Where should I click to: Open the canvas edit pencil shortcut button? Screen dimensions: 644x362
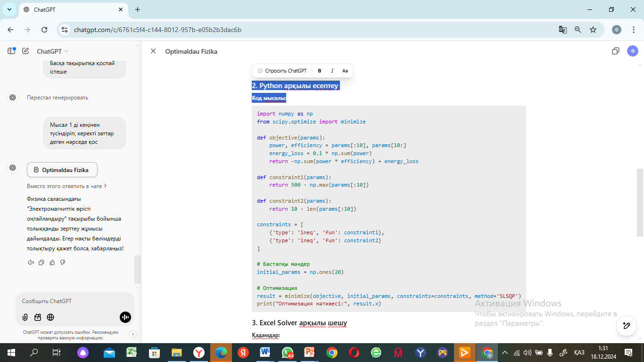(627, 326)
